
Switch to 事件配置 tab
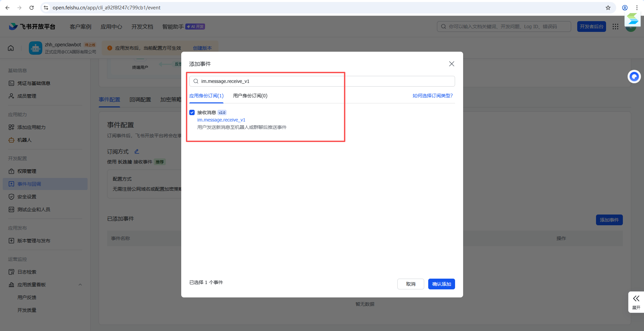click(109, 100)
